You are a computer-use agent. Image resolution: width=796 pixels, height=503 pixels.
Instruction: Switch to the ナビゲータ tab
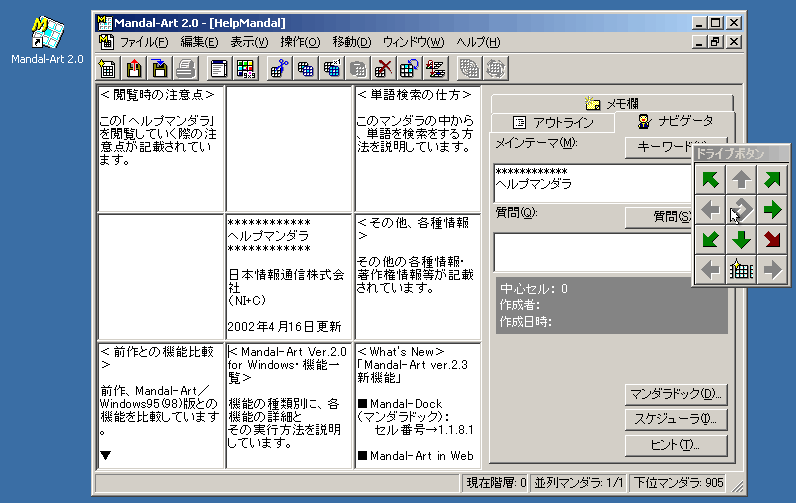675,121
